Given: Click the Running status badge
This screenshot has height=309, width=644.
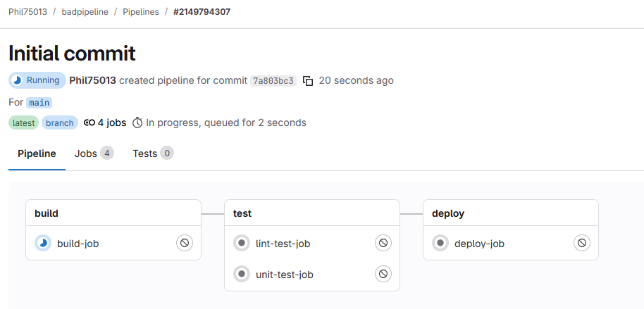Looking at the screenshot, I should click(x=37, y=80).
